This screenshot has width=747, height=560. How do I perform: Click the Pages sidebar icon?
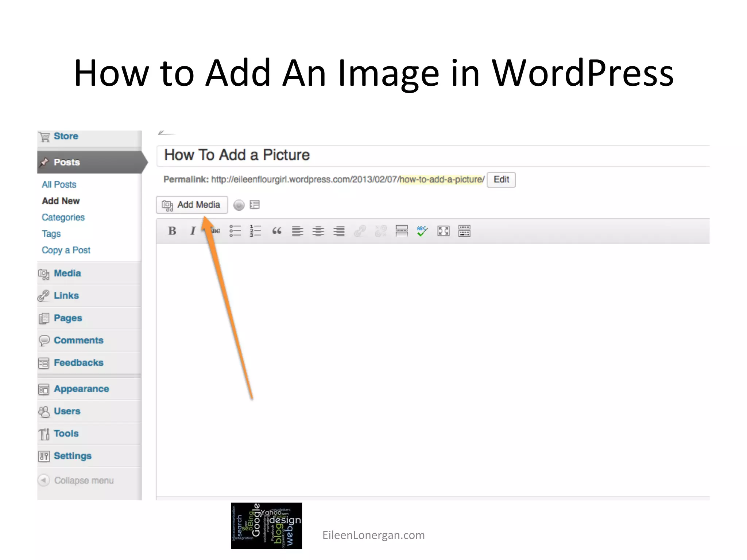pos(44,318)
